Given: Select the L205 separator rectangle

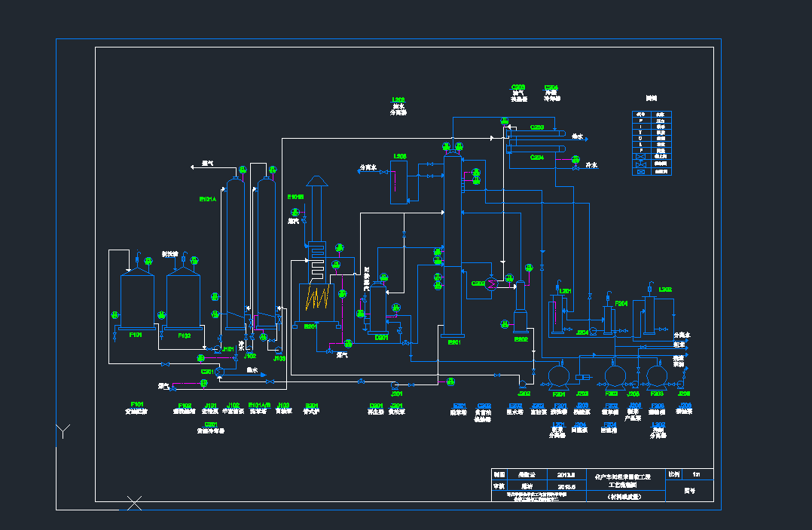Looking at the screenshot, I should [399, 182].
